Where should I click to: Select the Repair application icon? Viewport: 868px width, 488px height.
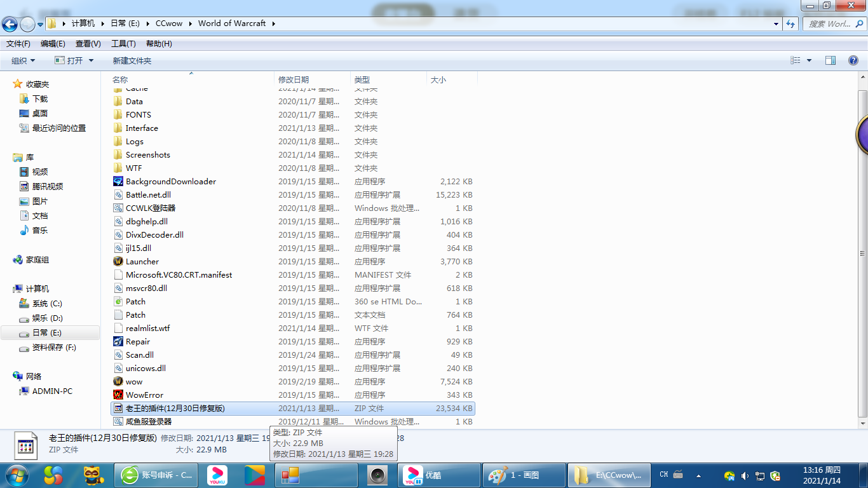tap(118, 341)
